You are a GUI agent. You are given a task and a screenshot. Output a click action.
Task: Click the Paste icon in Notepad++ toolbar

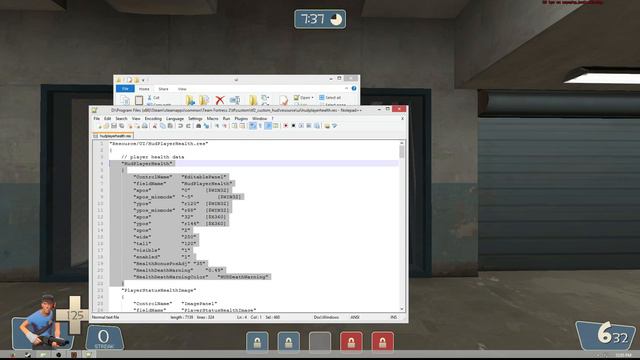[171, 126]
